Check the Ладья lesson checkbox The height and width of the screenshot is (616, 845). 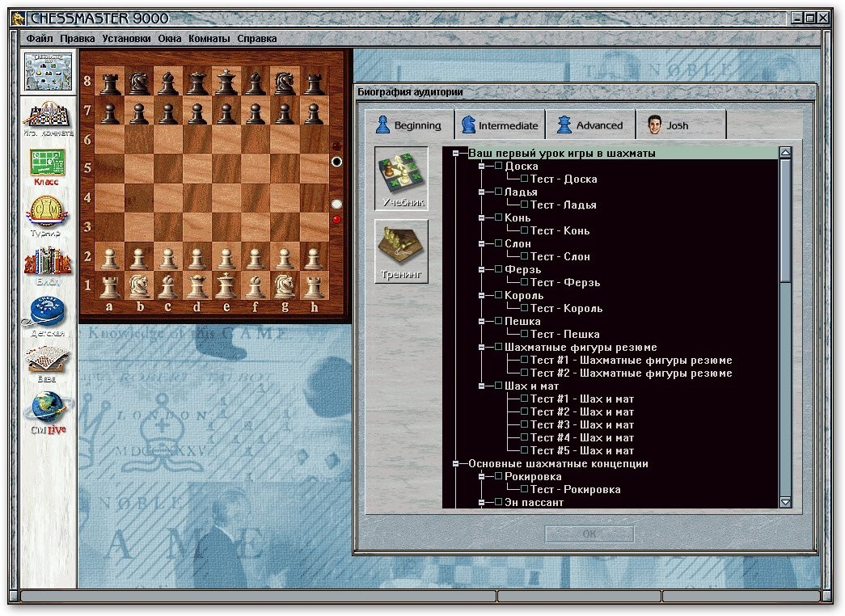click(498, 192)
